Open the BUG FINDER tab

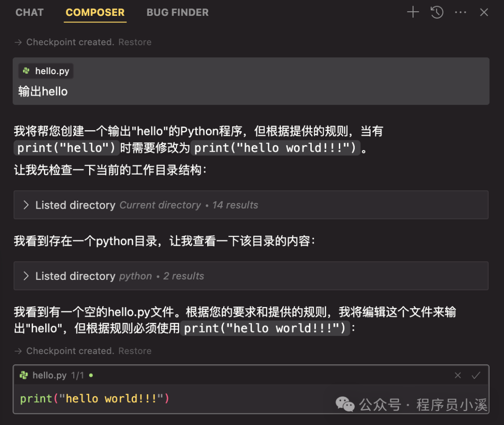(177, 12)
